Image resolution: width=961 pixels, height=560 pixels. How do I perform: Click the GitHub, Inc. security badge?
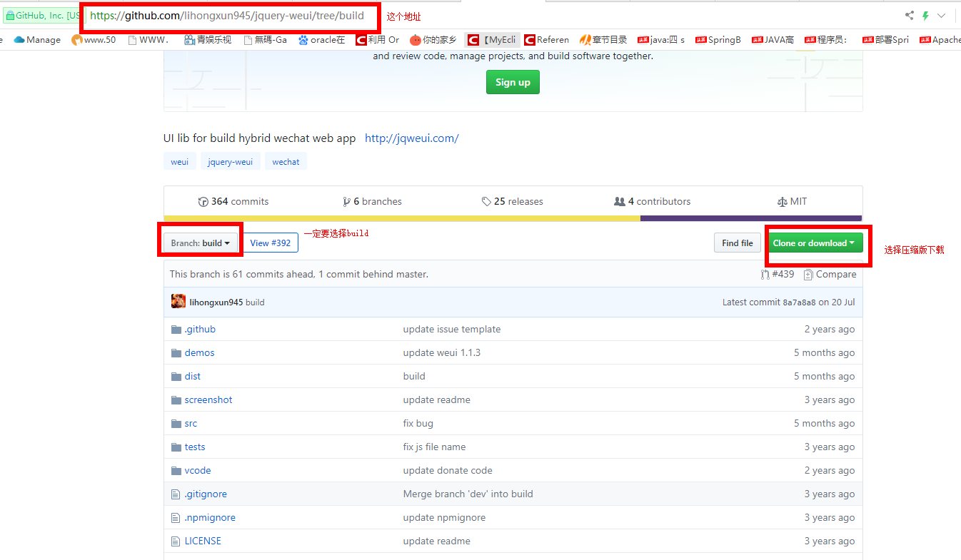coord(43,16)
